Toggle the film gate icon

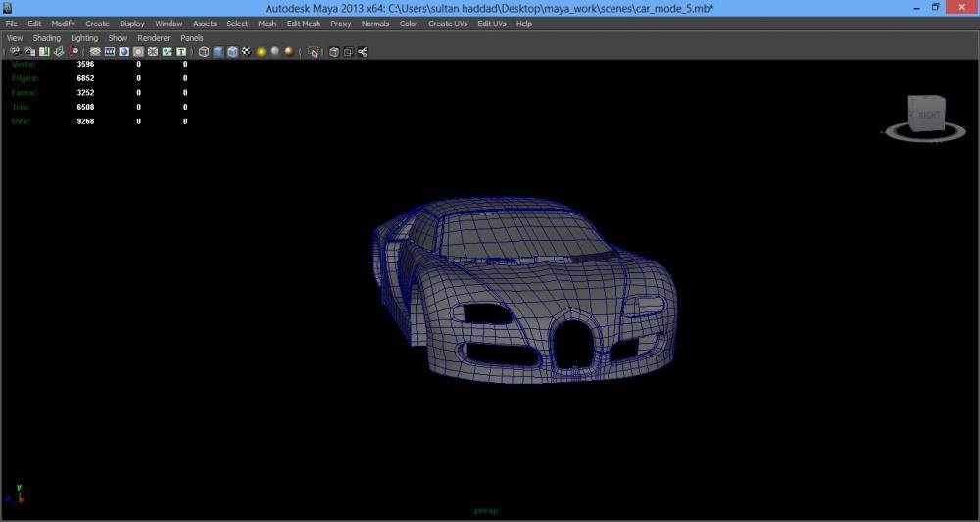click(x=110, y=52)
